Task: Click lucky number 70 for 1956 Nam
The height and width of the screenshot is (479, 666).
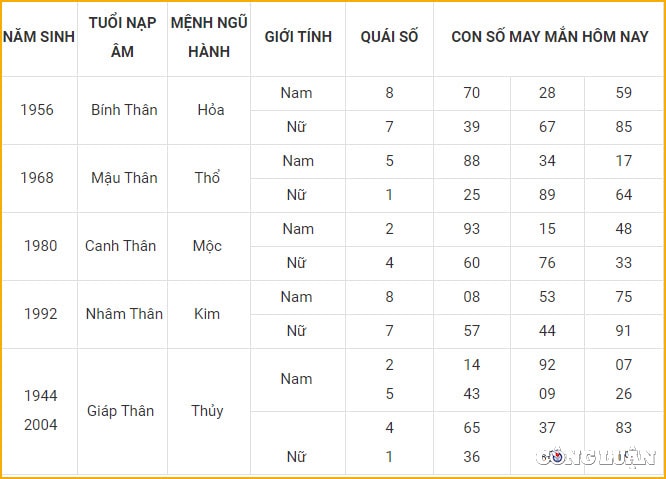Action: [x=471, y=93]
